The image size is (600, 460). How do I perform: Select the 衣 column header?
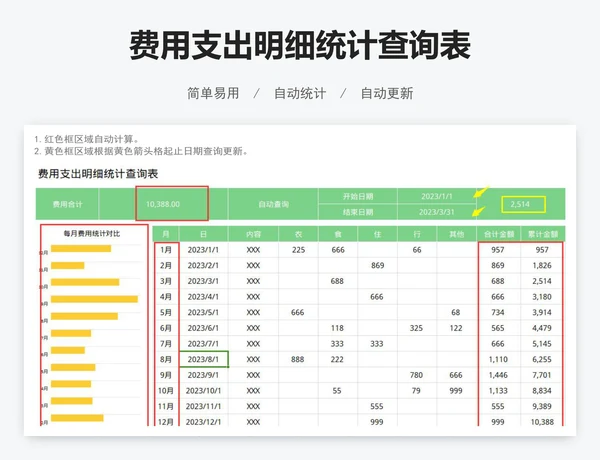298,234
